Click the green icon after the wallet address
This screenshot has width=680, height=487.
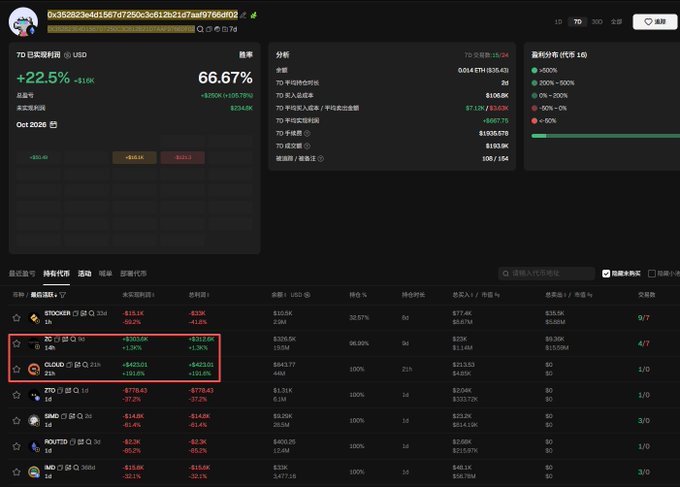[x=254, y=15]
